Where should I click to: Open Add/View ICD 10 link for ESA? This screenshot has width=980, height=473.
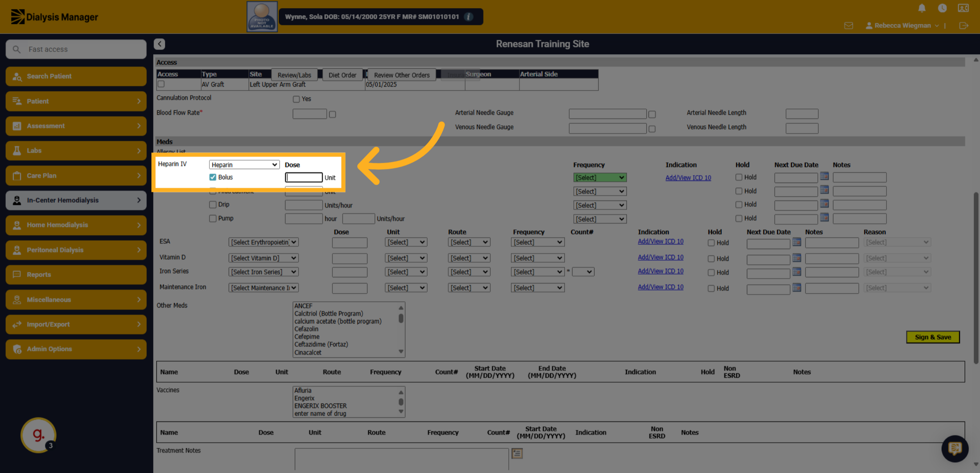660,241
